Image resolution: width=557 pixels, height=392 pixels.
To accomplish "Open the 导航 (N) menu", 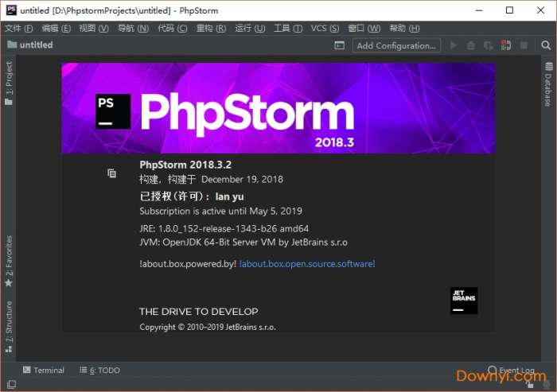I will (133, 28).
